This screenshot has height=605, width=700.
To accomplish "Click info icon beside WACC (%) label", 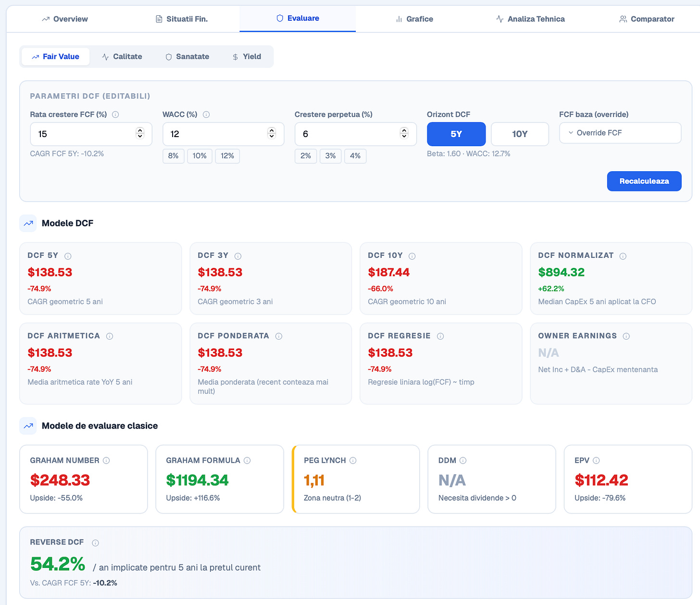I will (x=206, y=114).
